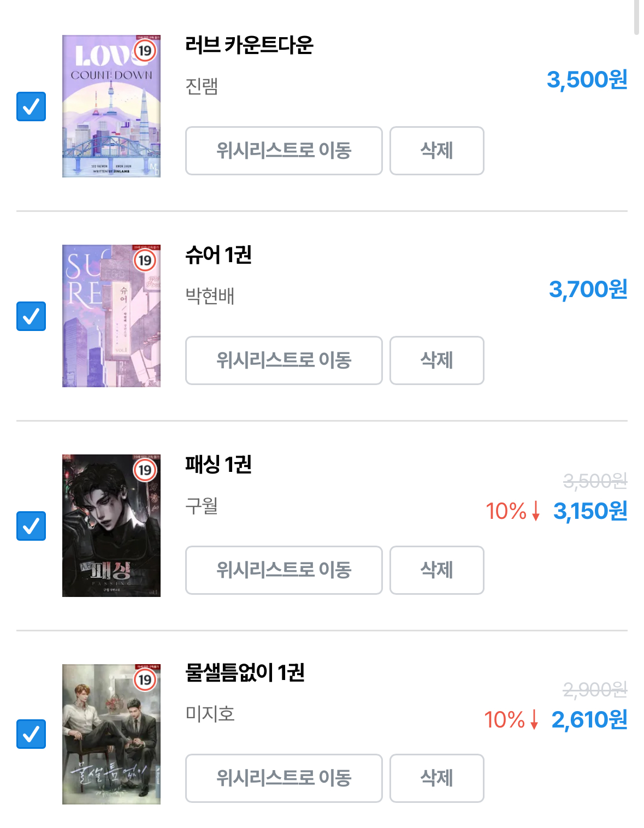Delete 러브 카운트다운 from cart
644x828 pixels.
(436, 151)
